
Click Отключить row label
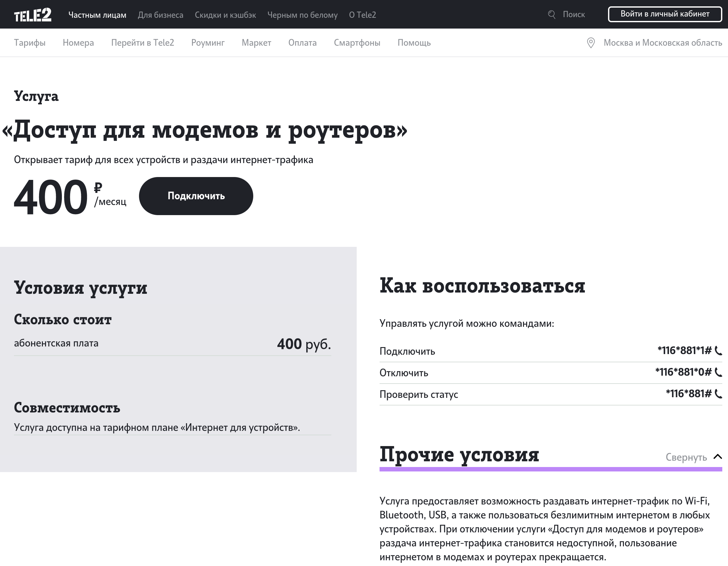point(404,373)
